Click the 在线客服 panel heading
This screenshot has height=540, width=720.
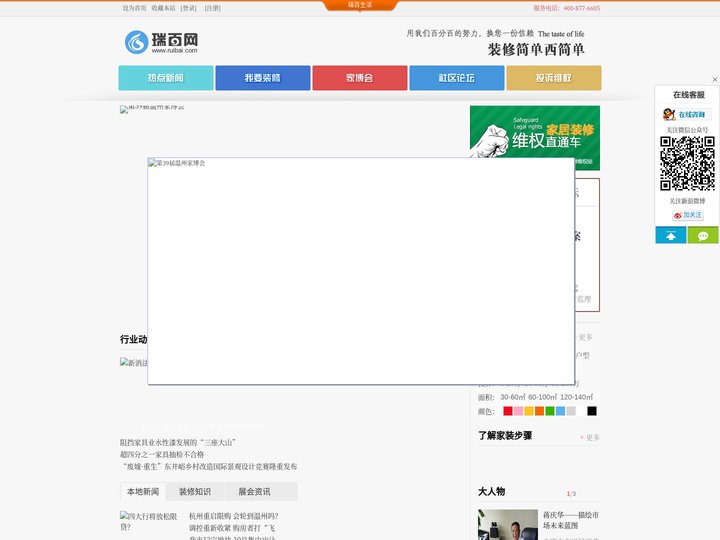pos(688,95)
